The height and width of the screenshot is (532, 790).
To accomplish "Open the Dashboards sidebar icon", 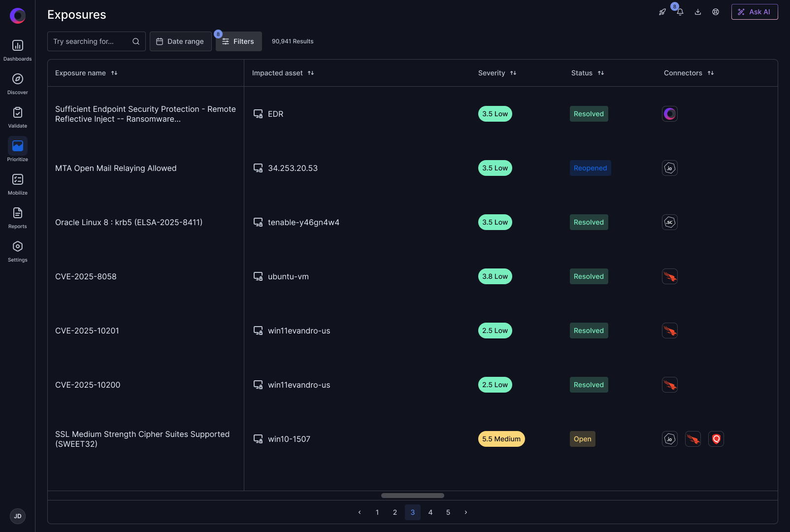I will click(x=18, y=46).
